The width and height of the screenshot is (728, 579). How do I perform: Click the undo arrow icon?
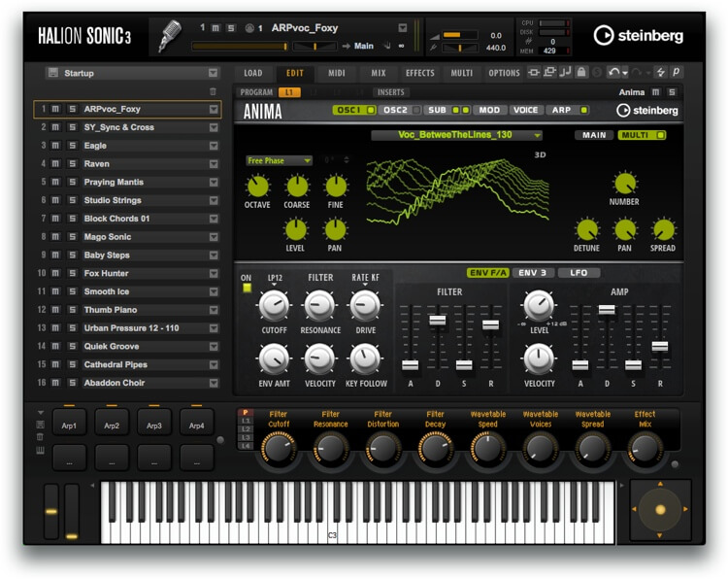click(613, 72)
